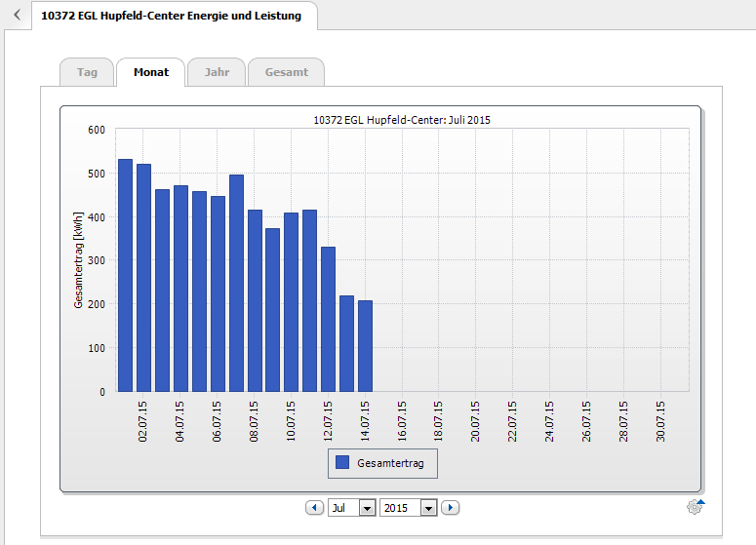Toggle Gesamtertrag series via legend label
The height and width of the screenshot is (545, 756).
[391, 463]
